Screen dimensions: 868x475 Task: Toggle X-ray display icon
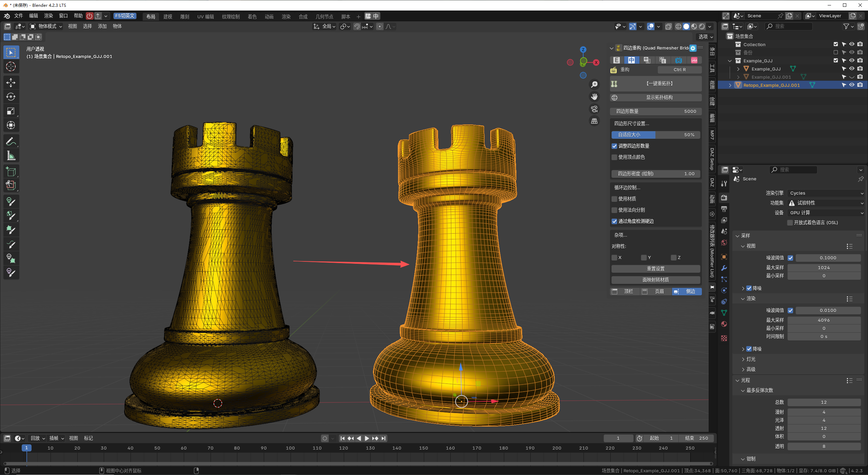click(668, 26)
